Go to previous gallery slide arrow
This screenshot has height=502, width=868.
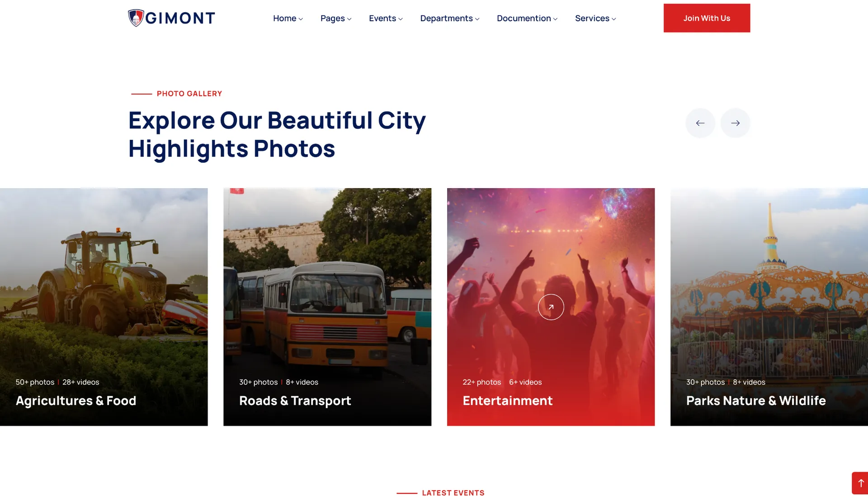coord(700,123)
